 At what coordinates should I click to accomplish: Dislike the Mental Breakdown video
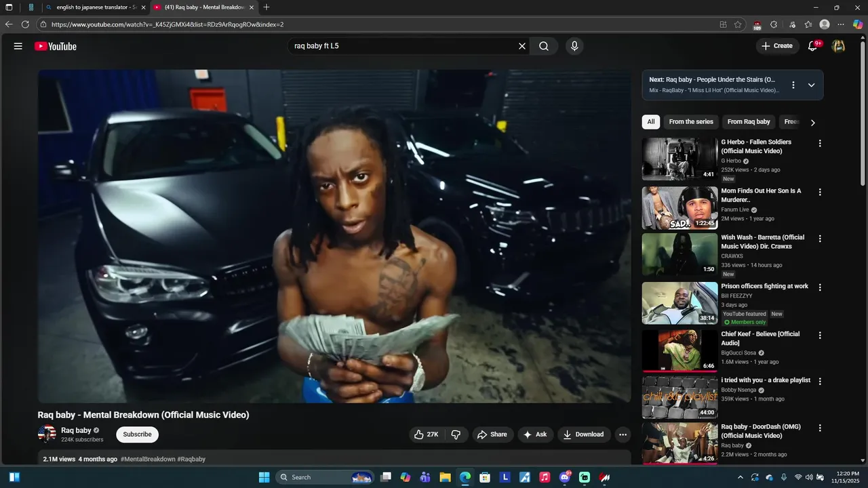(456, 434)
